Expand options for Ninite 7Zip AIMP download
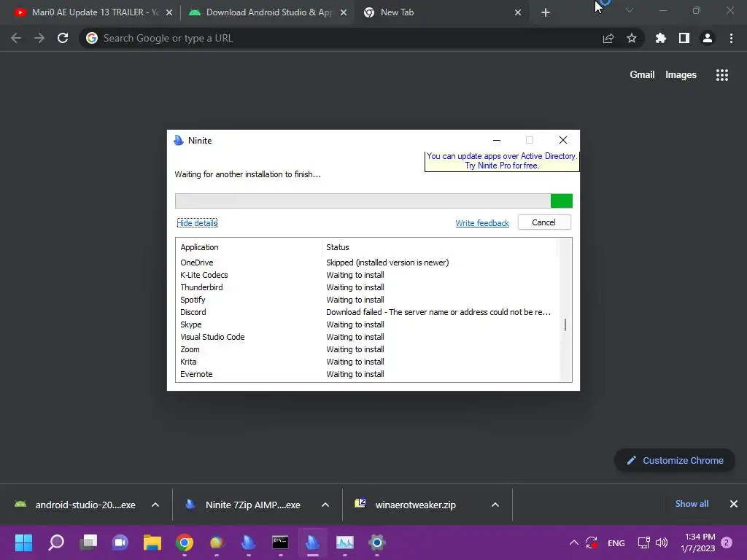The width and height of the screenshot is (747, 560). 325,505
